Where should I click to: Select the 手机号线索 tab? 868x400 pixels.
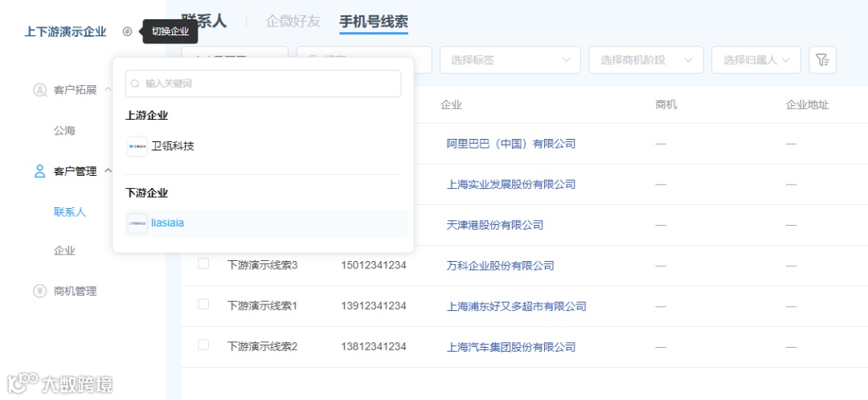(x=374, y=22)
